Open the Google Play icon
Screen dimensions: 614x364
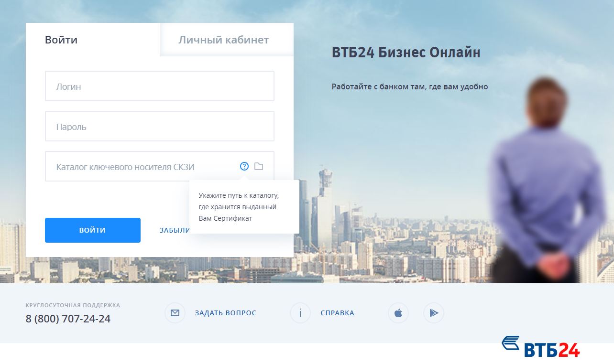[x=434, y=313]
